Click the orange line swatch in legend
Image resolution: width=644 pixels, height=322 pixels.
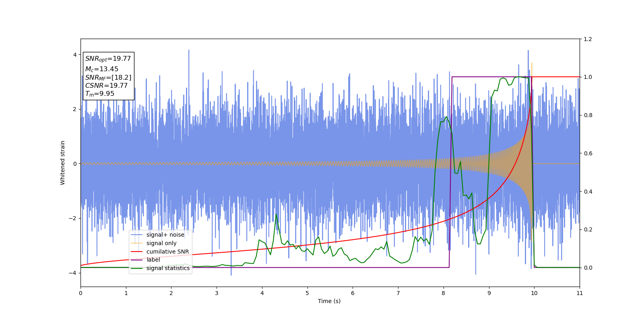(x=137, y=243)
